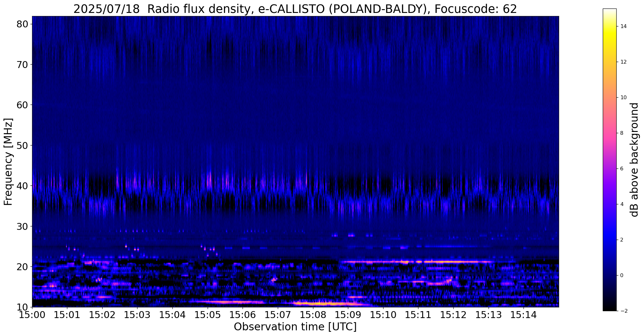Click the colorbar tick label 0
Screen dimensions: 644x336
point(622,275)
